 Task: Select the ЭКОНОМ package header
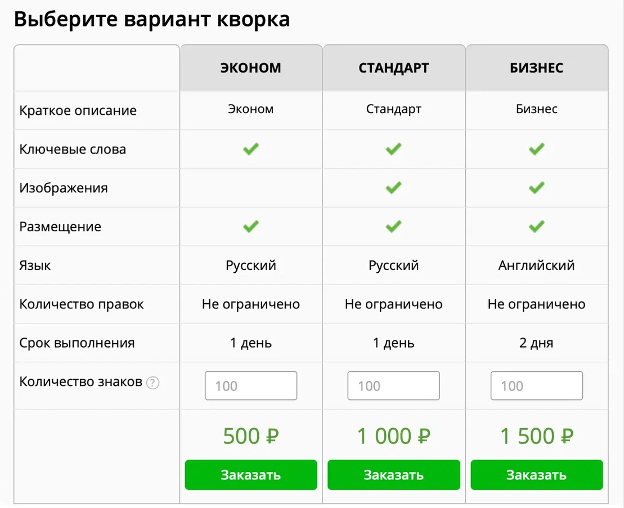click(x=251, y=68)
